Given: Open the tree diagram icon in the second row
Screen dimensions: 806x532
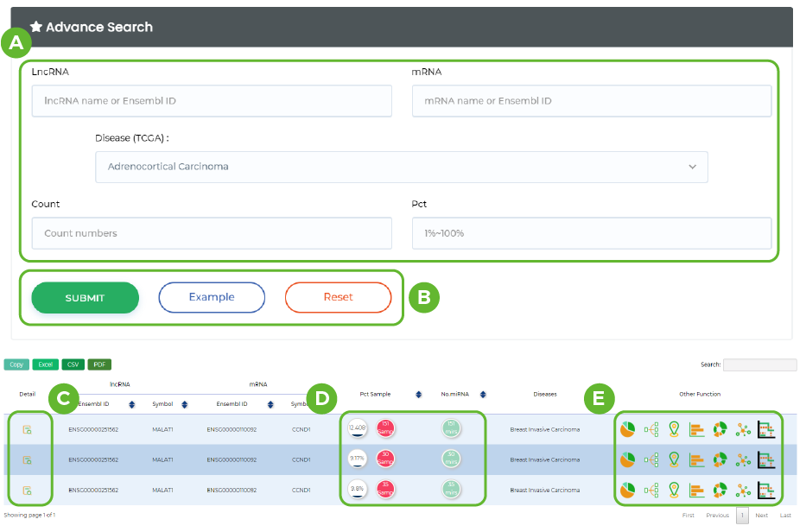Looking at the screenshot, I should (x=651, y=459).
